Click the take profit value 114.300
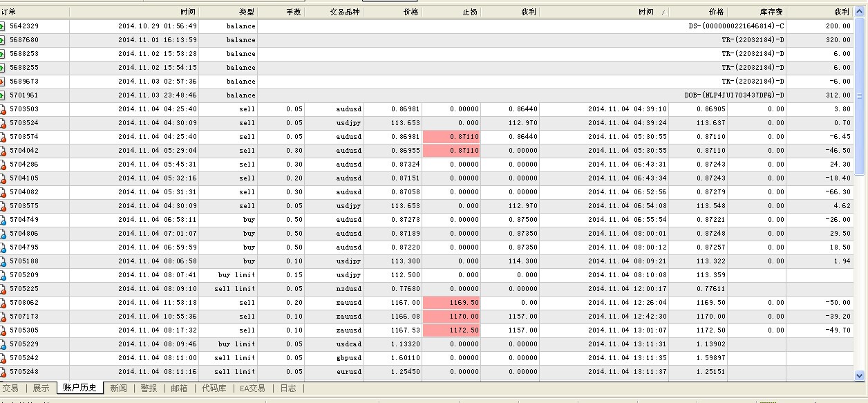 pyautogui.click(x=523, y=261)
